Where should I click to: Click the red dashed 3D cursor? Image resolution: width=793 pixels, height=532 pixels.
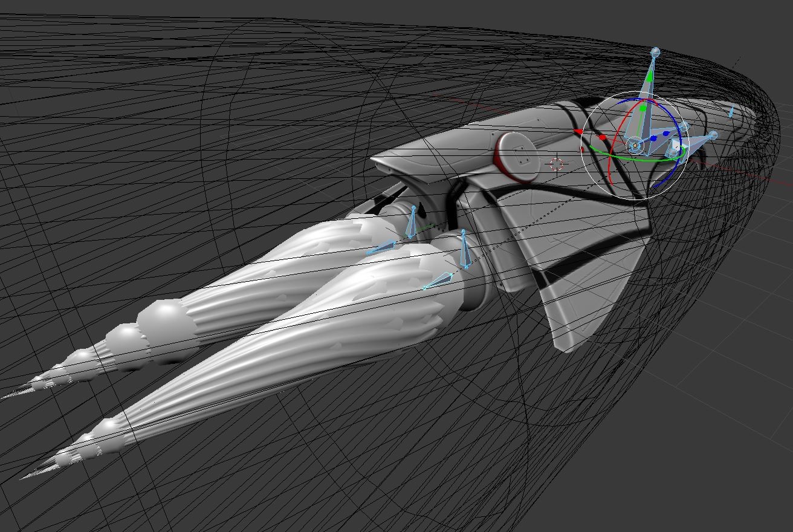[x=557, y=163]
